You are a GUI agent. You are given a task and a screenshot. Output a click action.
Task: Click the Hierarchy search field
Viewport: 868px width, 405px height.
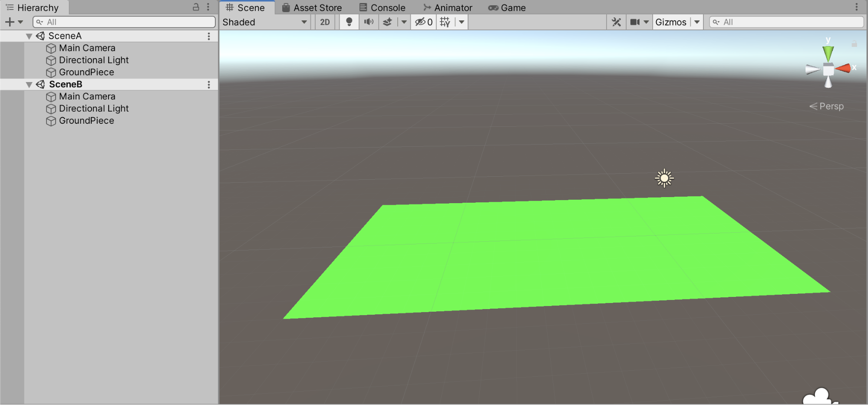pos(124,22)
